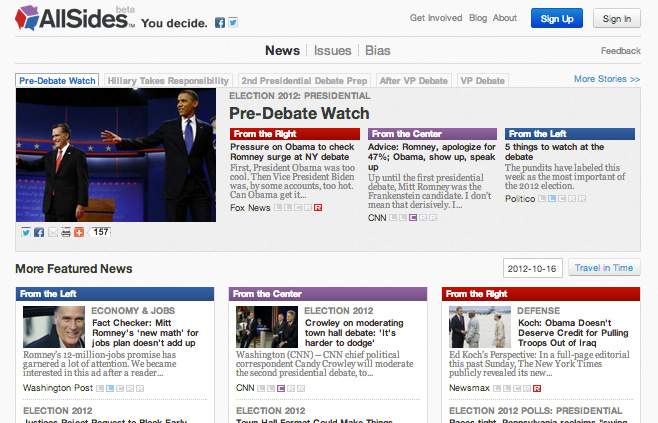Select the After VP Debate tab
This screenshot has height=423, width=658.
click(x=414, y=81)
